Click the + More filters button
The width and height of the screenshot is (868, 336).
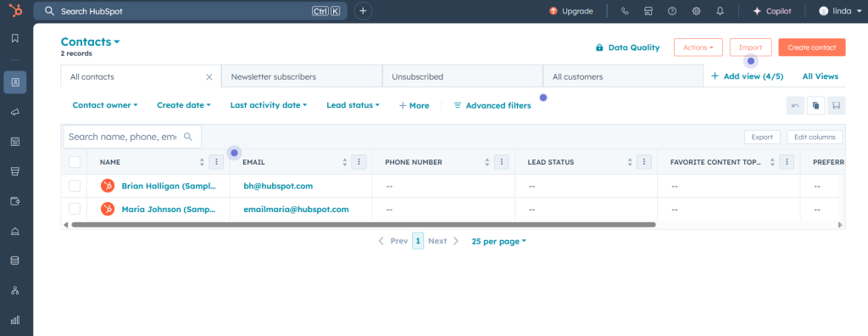[x=414, y=105]
